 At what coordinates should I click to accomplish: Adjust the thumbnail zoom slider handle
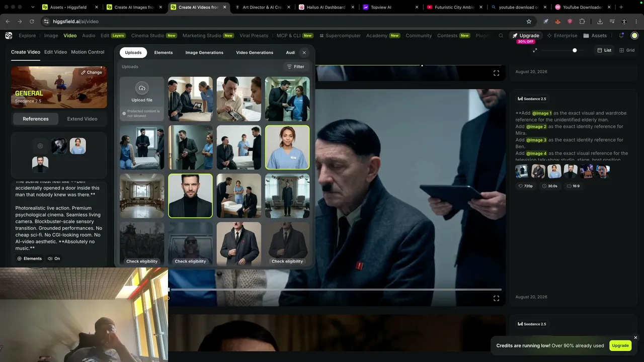(x=575, y=50)
